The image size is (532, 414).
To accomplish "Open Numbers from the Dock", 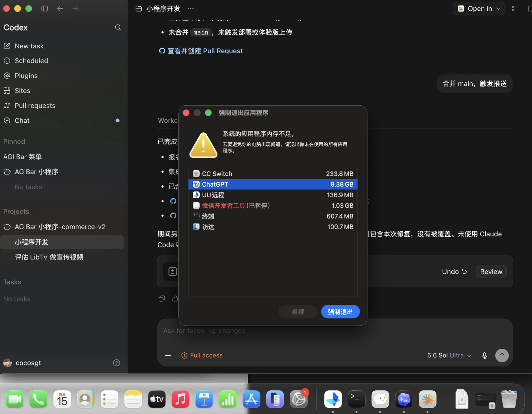I will click(x=228, y=399).
